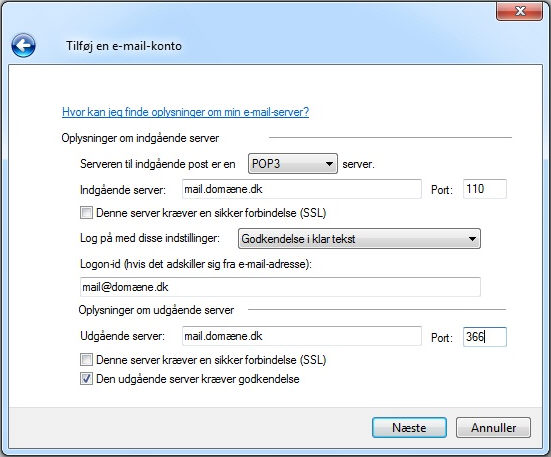This screenshot has height=457, width=551.
Task: Click the Tilføj en e-mail-konto title text
Action: (x=124, y=46)
